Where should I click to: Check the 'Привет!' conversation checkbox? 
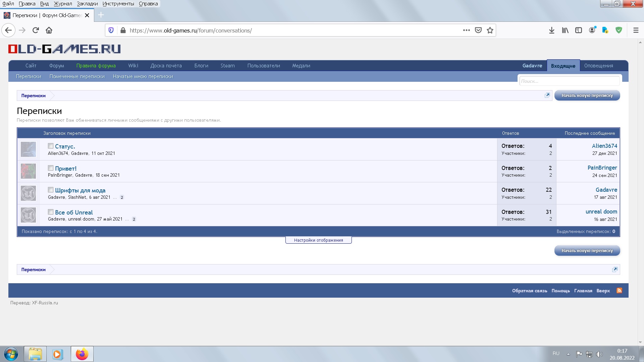(51, 168)
